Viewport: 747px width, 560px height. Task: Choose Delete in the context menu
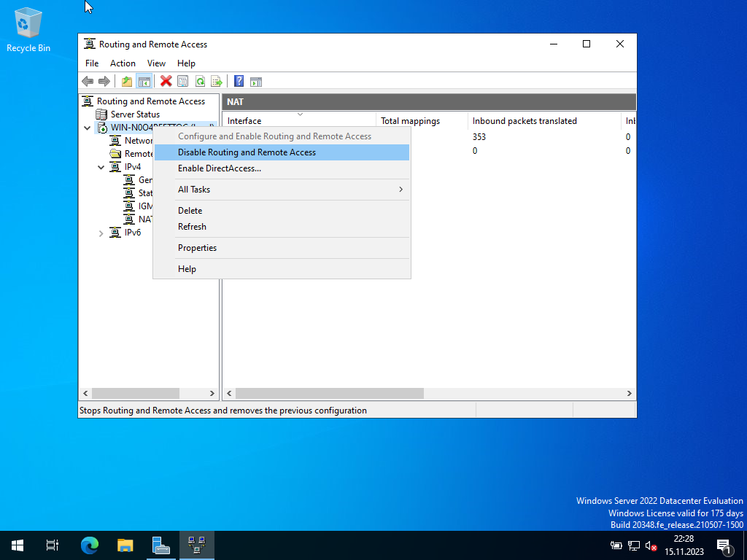point(282,211)
